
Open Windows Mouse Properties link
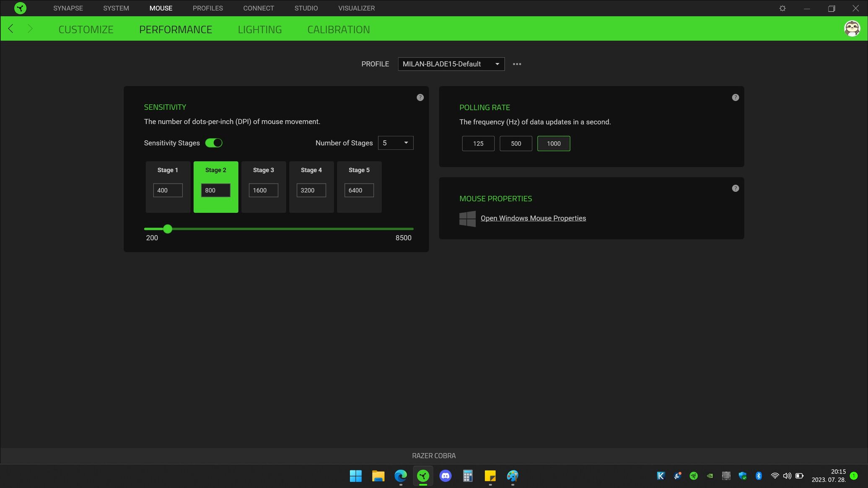(x=533, y=218)
